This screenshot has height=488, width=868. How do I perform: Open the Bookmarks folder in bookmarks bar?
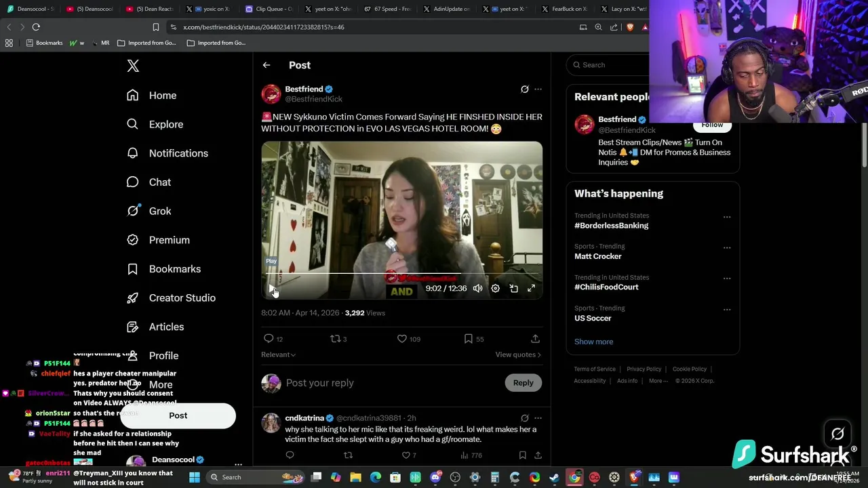(44, 43)
